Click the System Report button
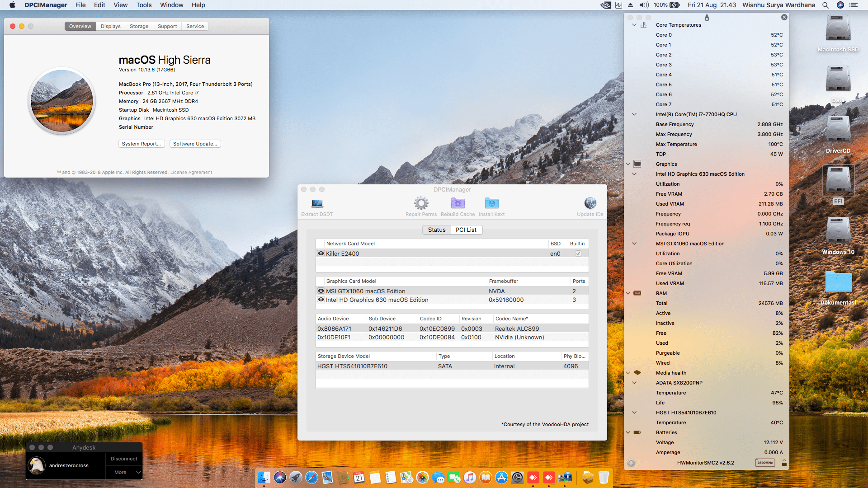868x488 pixels. pyautogui.click(x=142, y=144)
